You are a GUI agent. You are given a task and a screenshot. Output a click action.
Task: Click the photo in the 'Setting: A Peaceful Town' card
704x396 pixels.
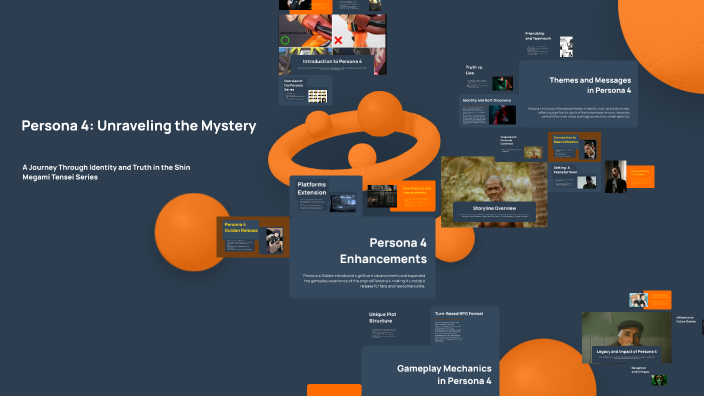point(586,182)
